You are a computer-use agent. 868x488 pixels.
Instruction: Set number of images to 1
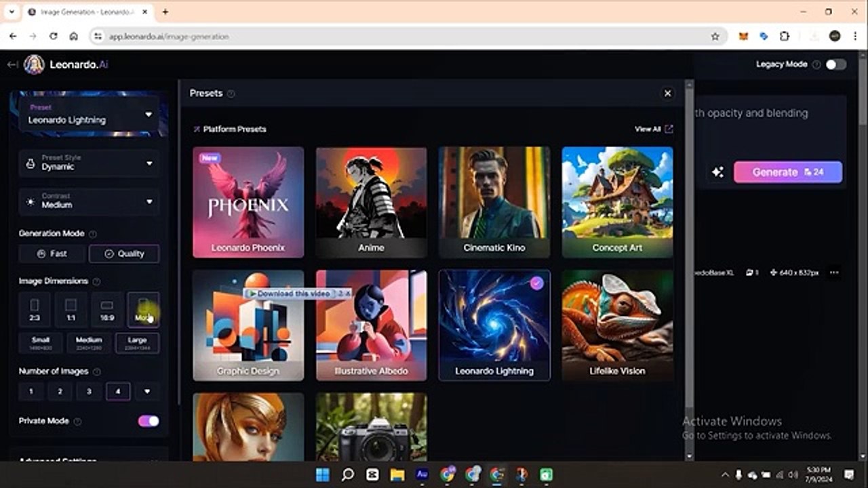pos(31,391)
